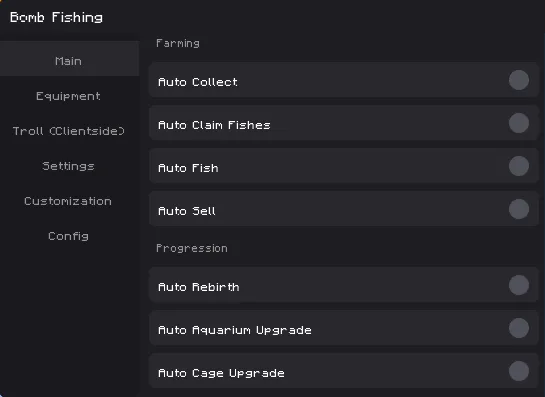Screen dimensions: 545x397
Task: Open the Customization tab
Action: click(x=69, y=201)
